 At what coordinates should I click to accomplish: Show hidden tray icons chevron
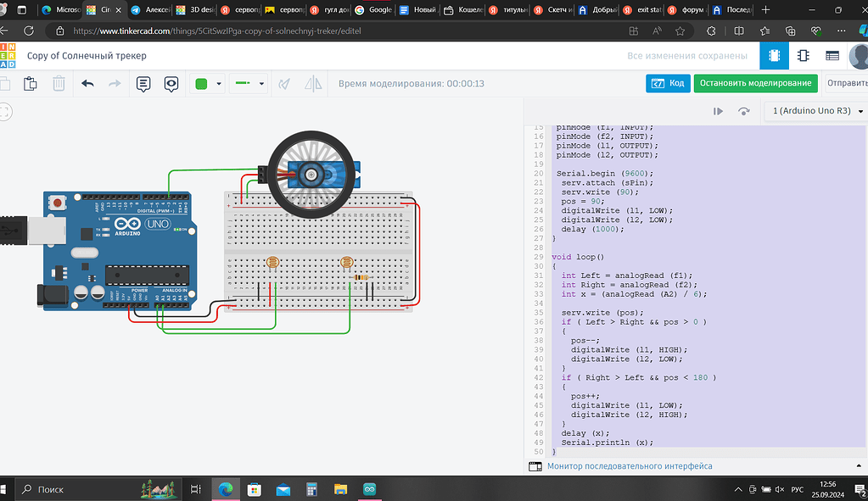pos(738,489)
